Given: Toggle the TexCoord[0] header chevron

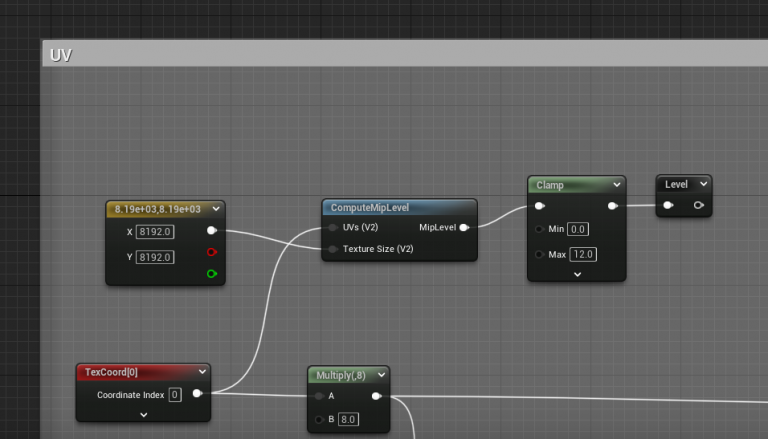Looking at the screenshot, I should pos(202,372).
